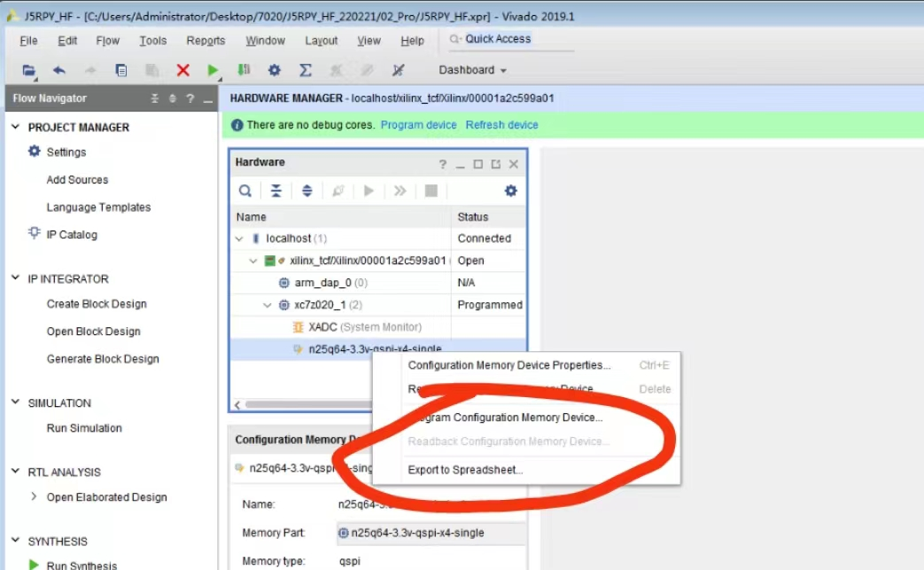Click Run trigger immediate double-arrow icon
This screenshot has height=570, width=924.
(400, 191)
